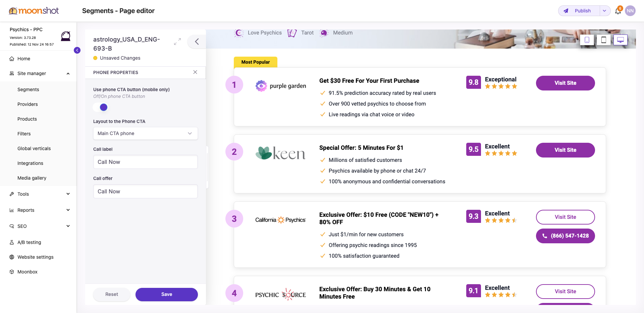644x313 pixels.
Task: Close the Phone Properties panel
Action: [195, 72]
